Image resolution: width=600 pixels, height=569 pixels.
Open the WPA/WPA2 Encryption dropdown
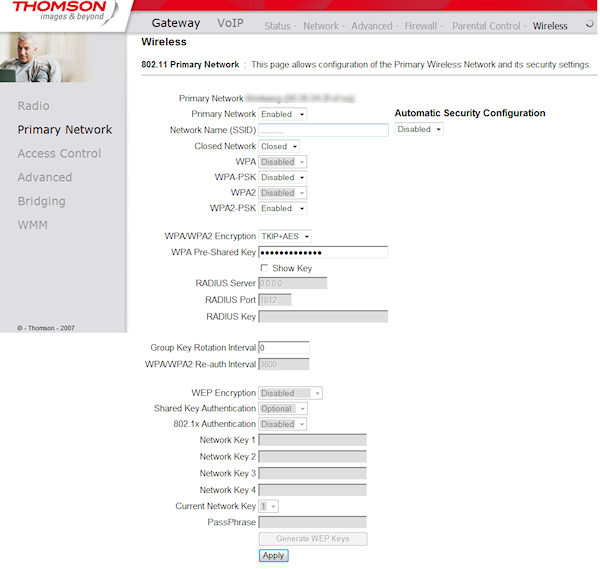[285, 236]
